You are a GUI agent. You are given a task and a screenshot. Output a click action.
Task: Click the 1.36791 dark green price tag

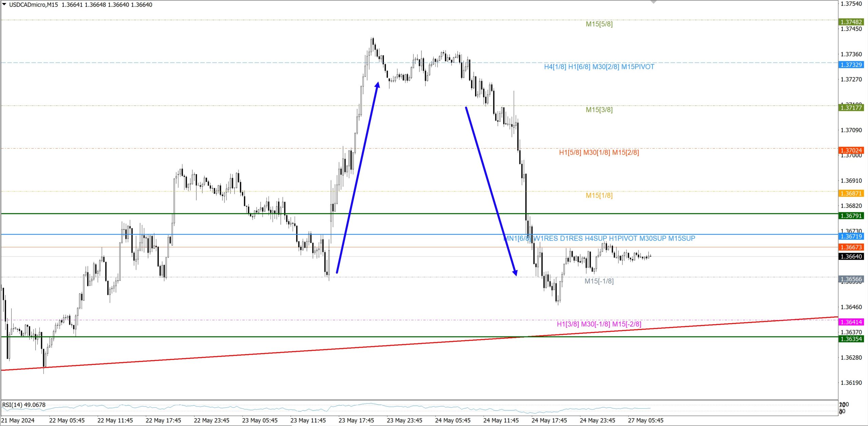tap(851, 216)
